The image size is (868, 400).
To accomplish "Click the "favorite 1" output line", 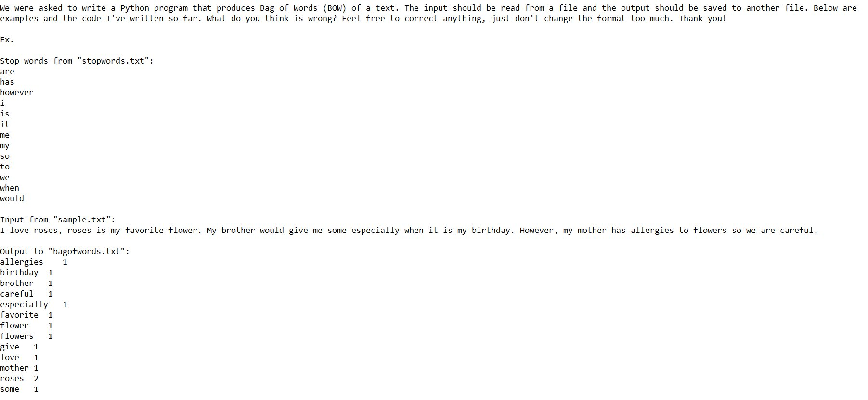I will click(26, 315).
